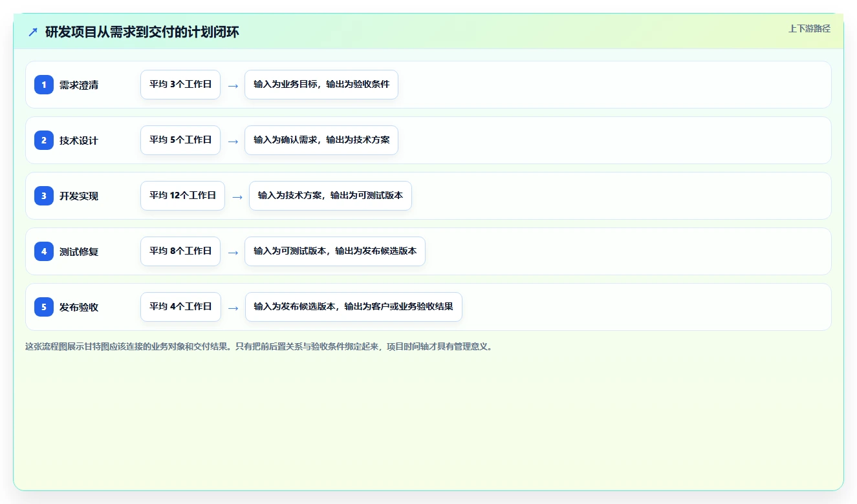
Task: Click the arrow in the 技术设计 row
Action: coord(233,141)
